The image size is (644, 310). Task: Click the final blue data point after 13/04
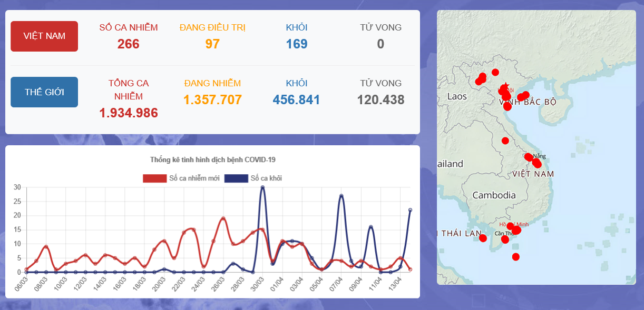[410, 210]
